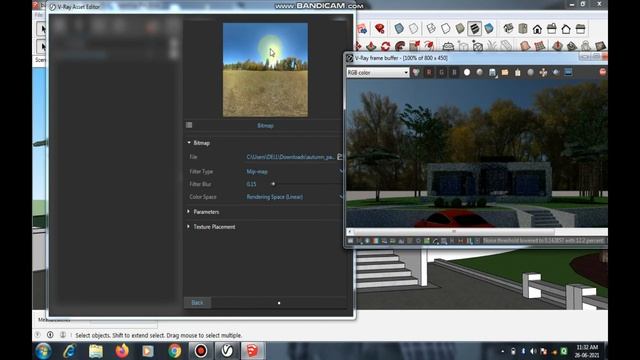
Task: Click the red ruby gem toolbar icon
Action: coord(380,28)
